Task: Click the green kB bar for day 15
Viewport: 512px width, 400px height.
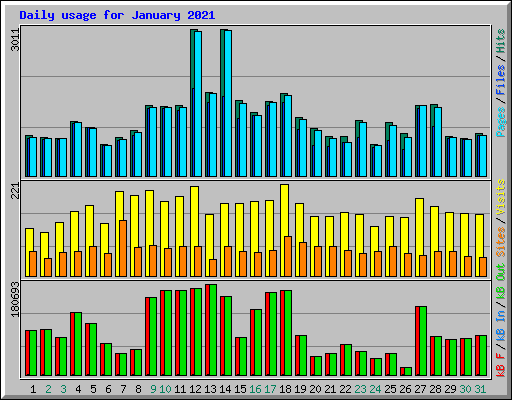Action: pyautogui.click(x=243, y=357)
